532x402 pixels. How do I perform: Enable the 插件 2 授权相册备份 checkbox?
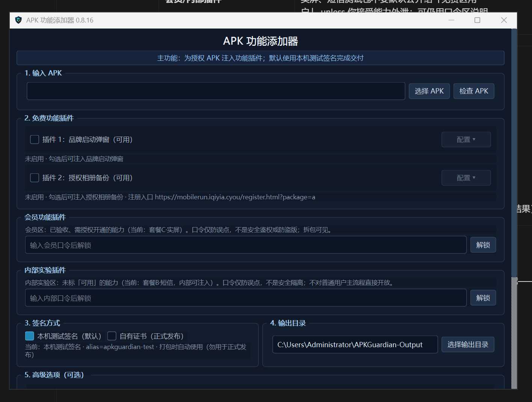pyautogui.click(x=35, y=178)
